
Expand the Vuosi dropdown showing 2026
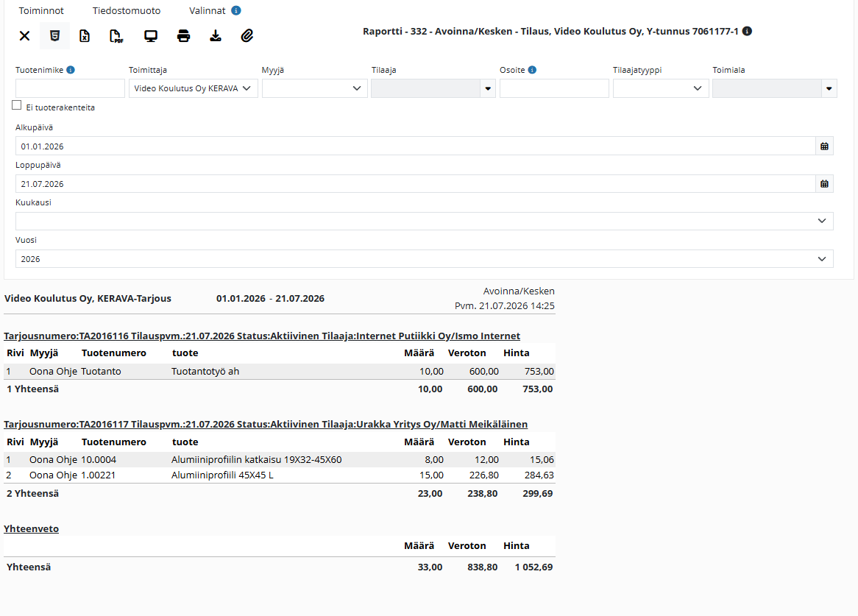424,259
